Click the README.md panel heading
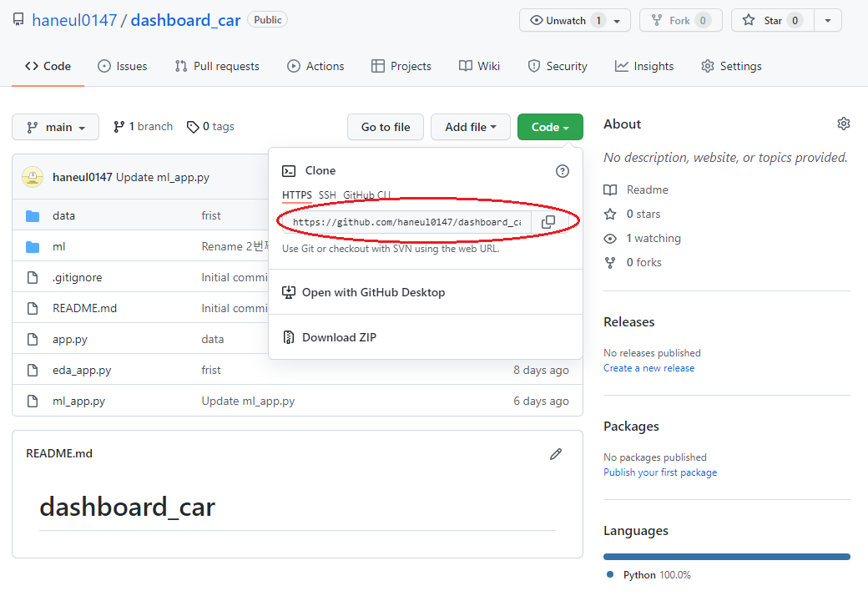Image resolution: width=868 pixels, height=601 pixels. pyautogui.click(x=59, y=454)
